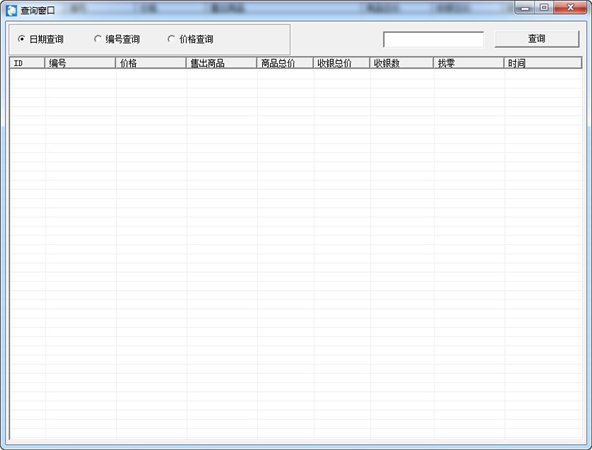Click the first empty row in results list
This screenshot has width=592, height=450.
click(296, 73)
